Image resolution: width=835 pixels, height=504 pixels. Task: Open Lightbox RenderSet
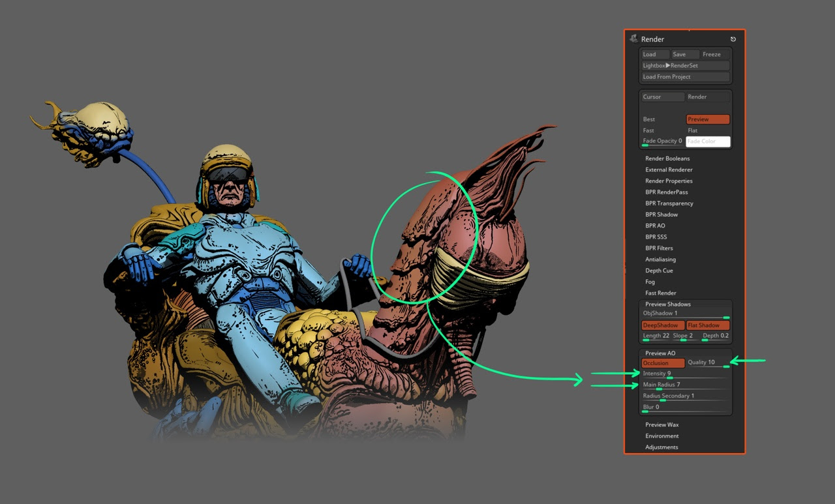point(686,66)
